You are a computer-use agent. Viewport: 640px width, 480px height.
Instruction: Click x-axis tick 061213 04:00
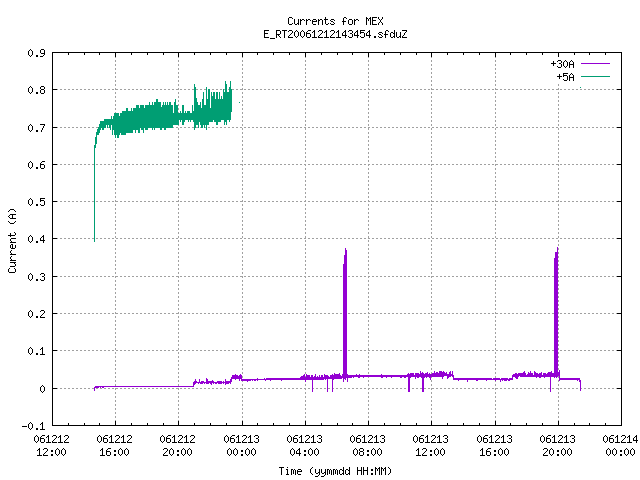pos(304,445)
